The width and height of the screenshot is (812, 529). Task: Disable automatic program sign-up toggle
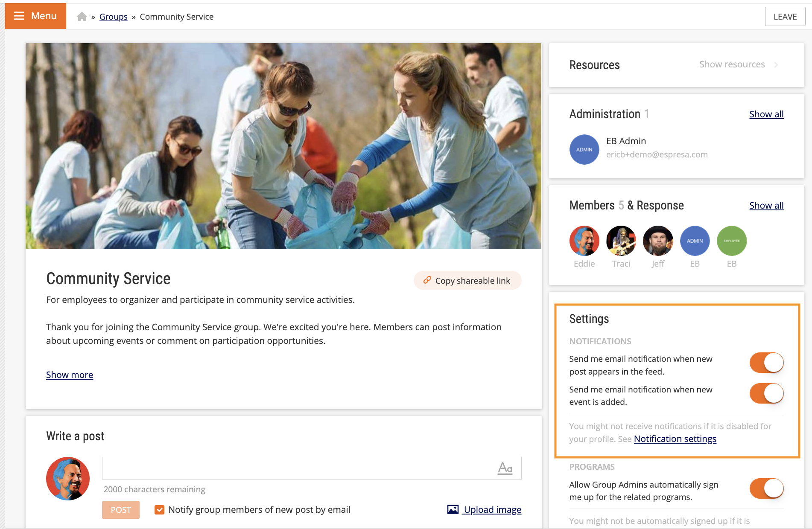(766, 488)
